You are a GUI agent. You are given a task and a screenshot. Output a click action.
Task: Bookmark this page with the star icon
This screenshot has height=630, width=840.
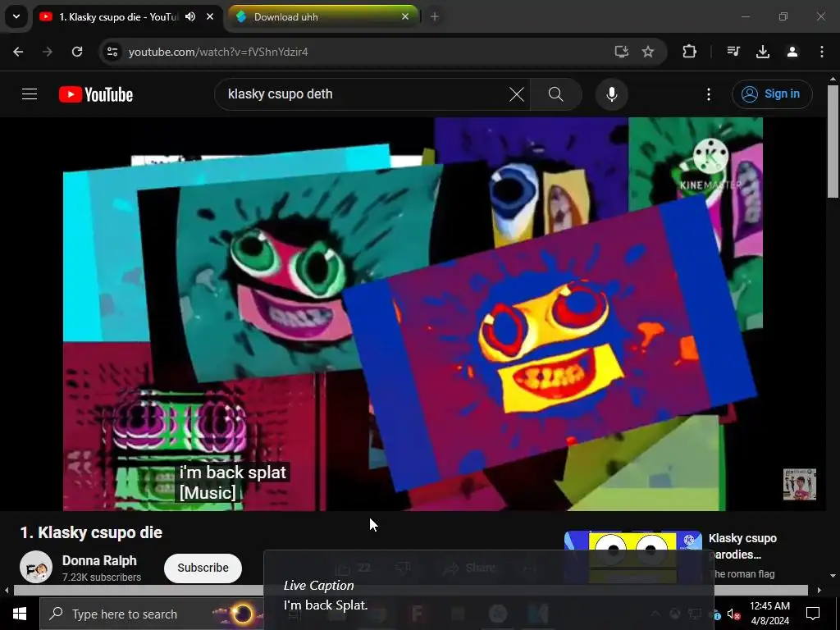pos(648,52)
